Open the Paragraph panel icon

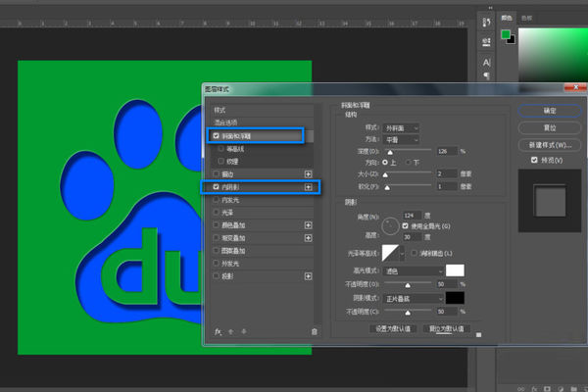[486, 76]
